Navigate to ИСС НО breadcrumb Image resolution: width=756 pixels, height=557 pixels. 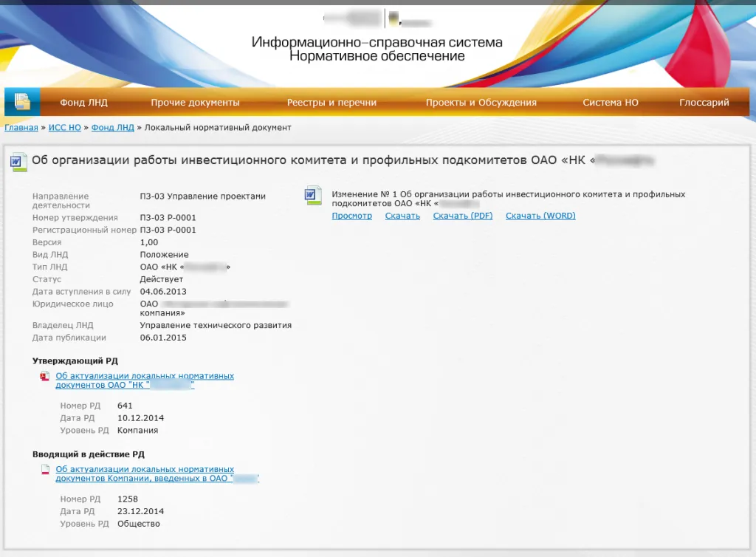point(65,128)
